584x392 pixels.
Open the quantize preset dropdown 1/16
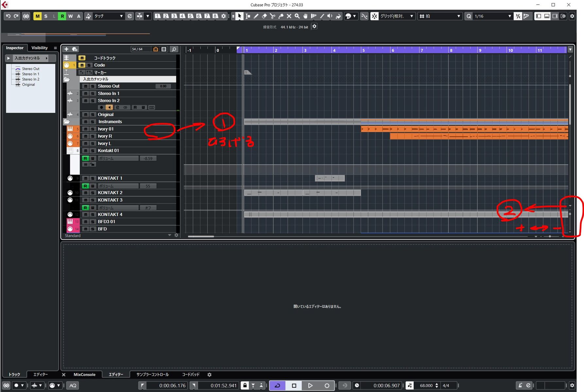pos(492,16)
